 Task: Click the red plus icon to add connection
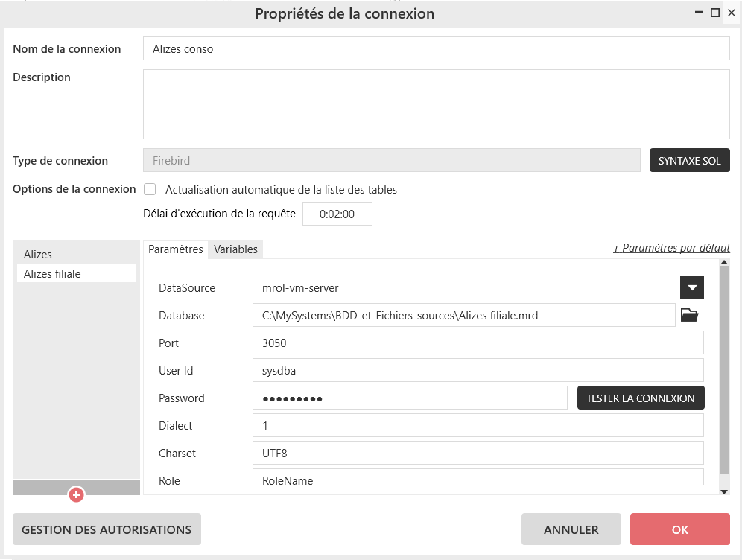[x=76, y=494]
